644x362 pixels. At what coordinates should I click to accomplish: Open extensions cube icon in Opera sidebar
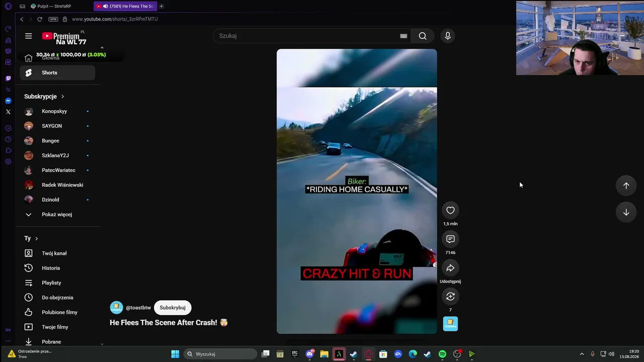point(8,150)
